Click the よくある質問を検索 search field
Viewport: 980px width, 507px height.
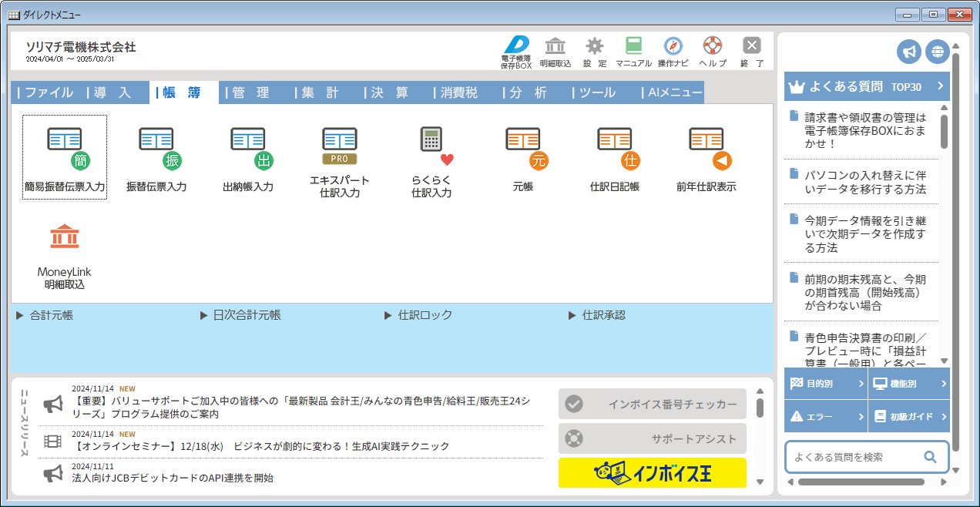coord(855,457)
